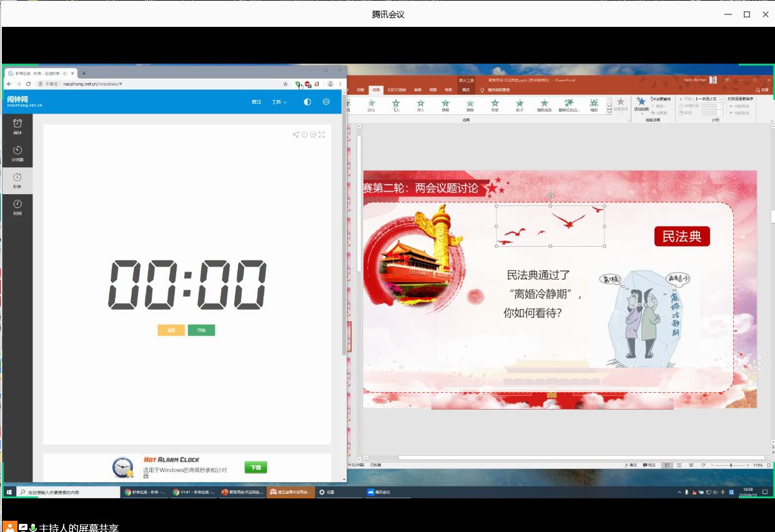Open the Chrome three-dot menu
Viewport: 775px width, 532px height.
coord(340,84)
